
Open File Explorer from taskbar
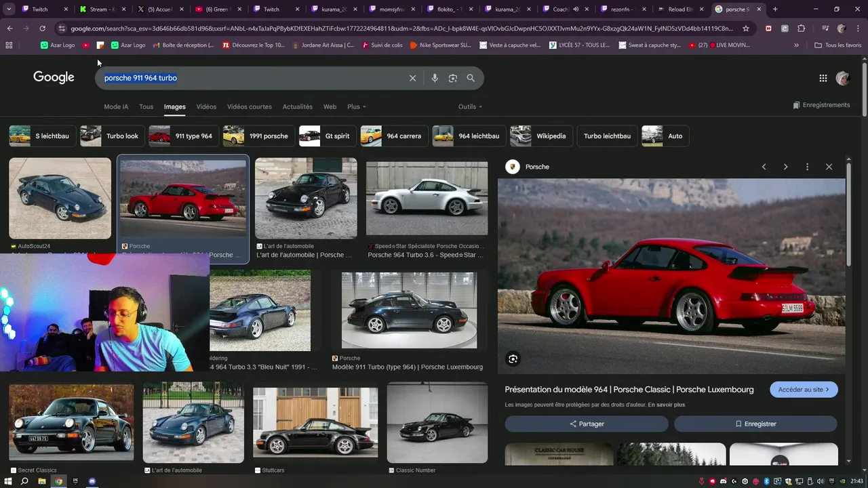[x=41, y=481]
